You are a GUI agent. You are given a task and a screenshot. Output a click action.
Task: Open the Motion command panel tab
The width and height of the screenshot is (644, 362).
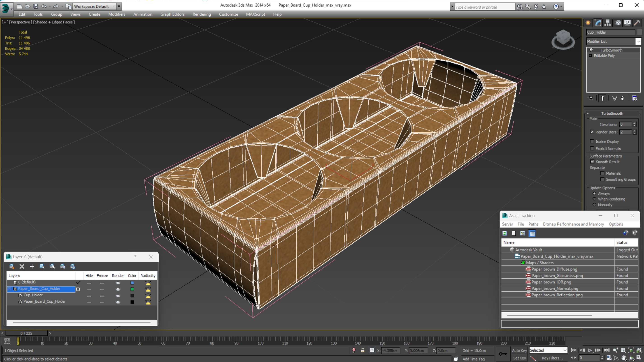click(618, 23)
